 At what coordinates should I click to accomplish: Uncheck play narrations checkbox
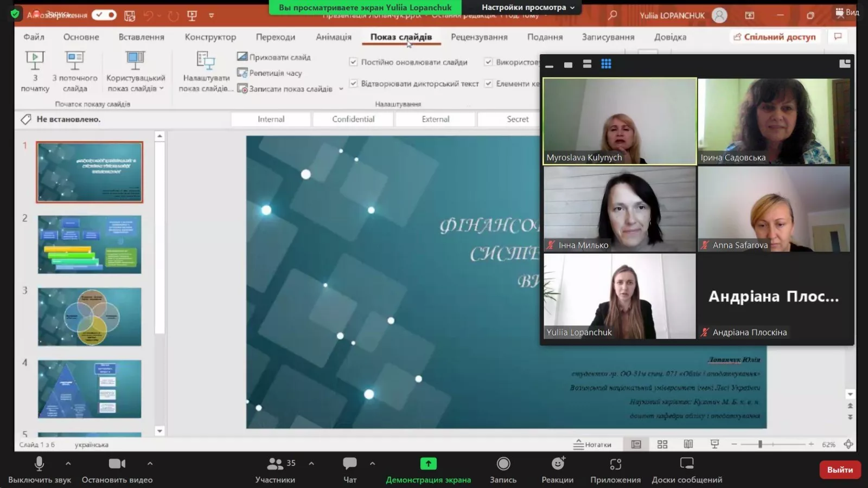coord(353,84)
